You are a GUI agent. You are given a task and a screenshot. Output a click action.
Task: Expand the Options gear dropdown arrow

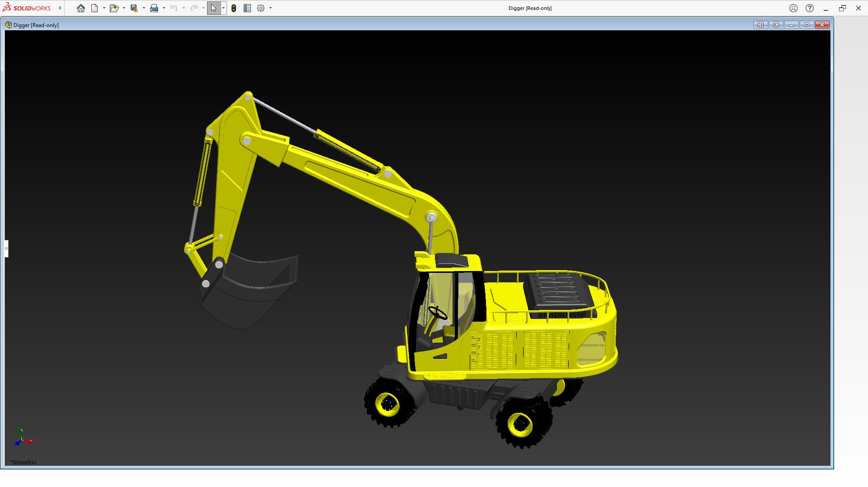270,8
